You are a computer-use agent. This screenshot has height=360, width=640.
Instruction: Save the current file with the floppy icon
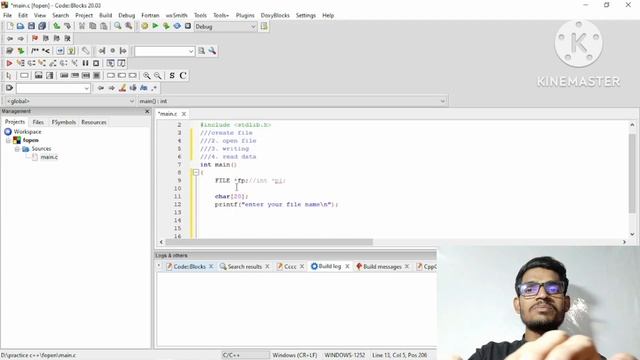(31, 26)
